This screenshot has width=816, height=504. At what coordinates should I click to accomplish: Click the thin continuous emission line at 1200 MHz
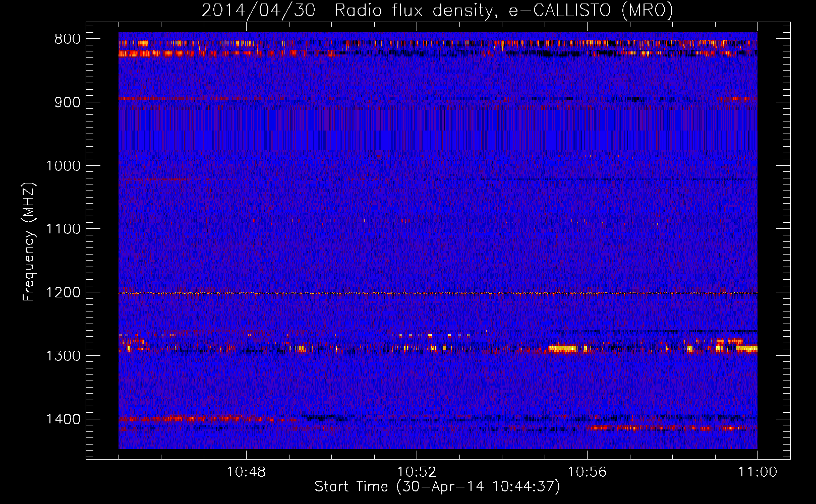click(x=438, y=293)
